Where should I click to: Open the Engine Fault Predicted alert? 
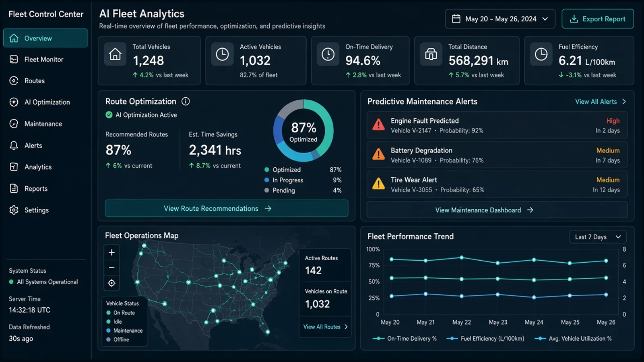point(497,125)
